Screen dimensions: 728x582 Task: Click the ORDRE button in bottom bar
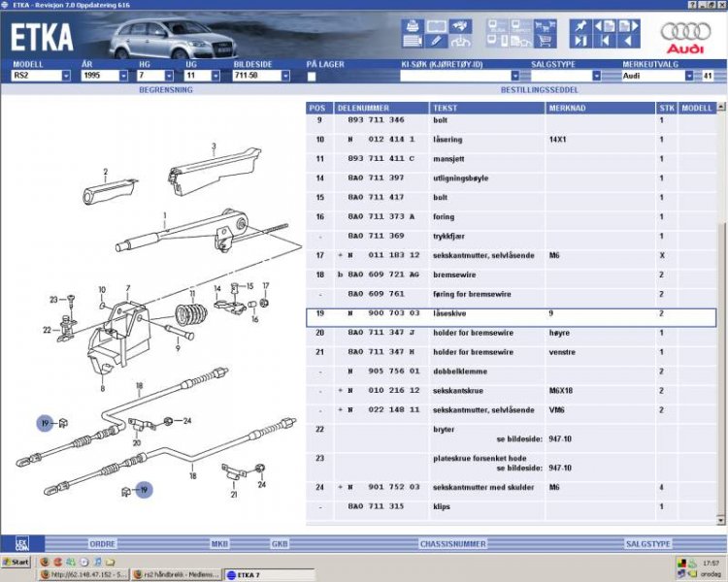pyautogui.click(x=102, y=544)
